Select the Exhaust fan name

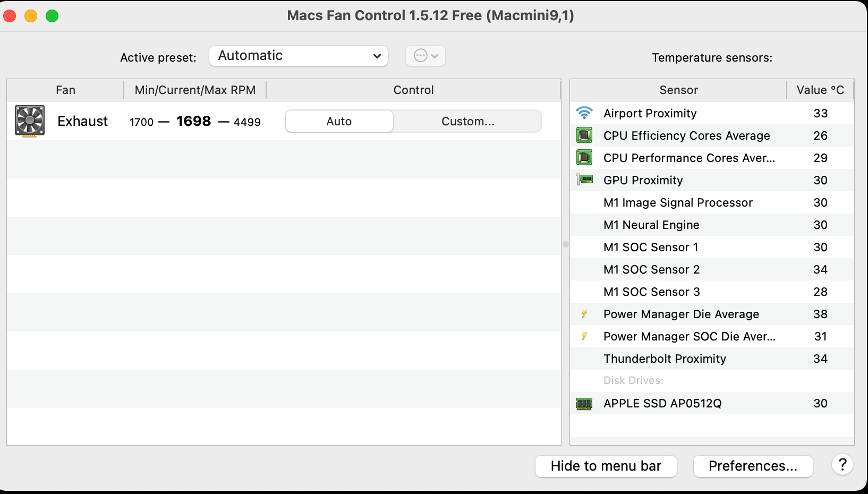(82, 121)
